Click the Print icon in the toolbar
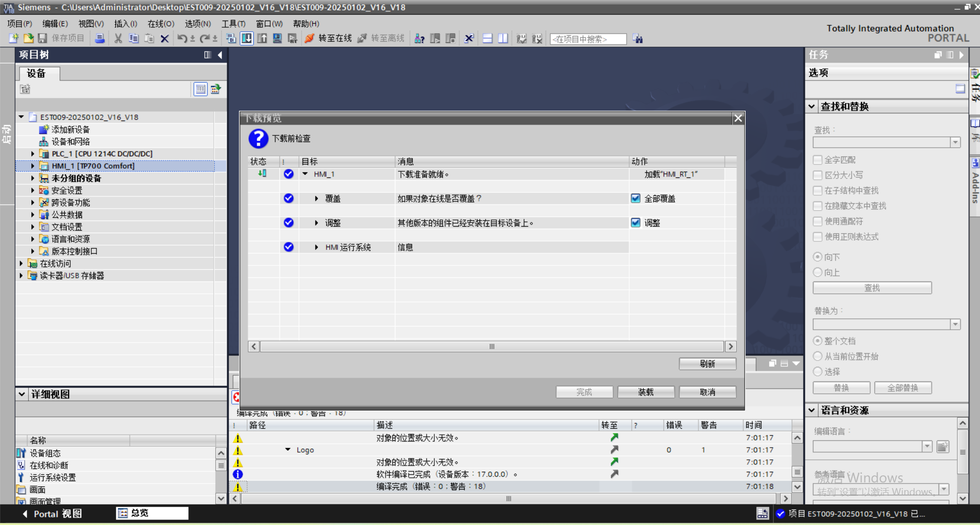Screen dimensions: 980x525 (100, 38)
